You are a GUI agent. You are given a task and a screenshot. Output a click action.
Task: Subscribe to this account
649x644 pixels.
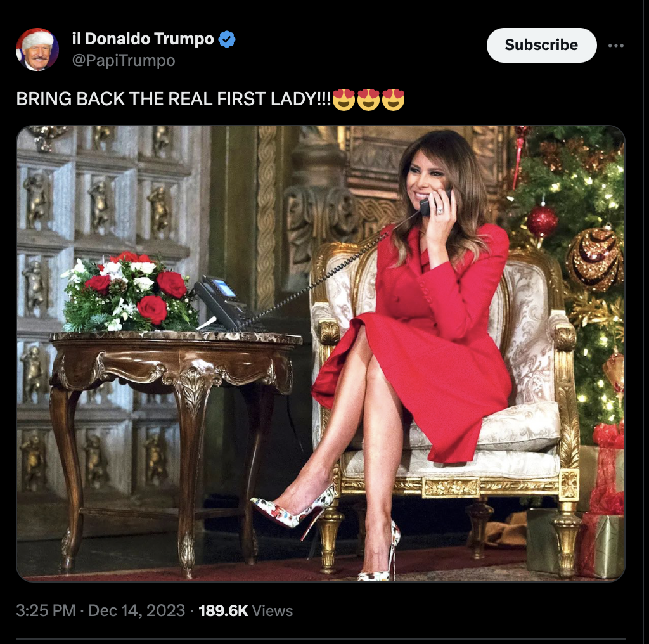tap(541, 45)
